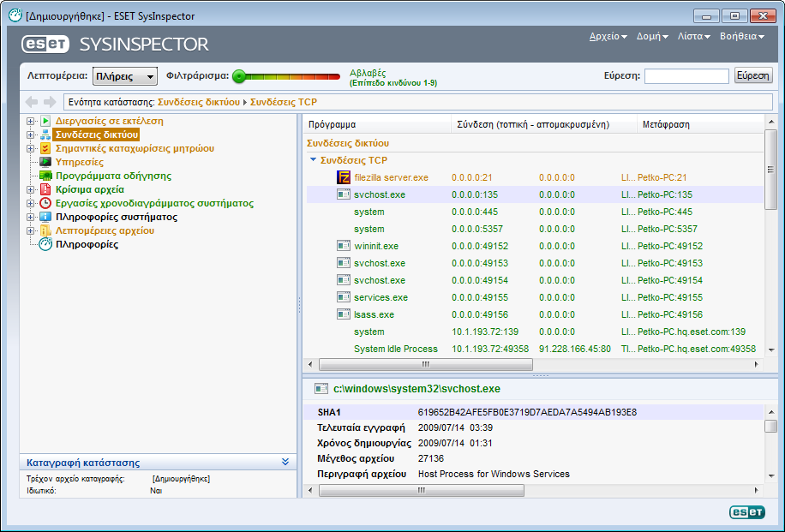Sort by Σύνδεση (τοπική - απομακρυσμένη) column
Viewport: 785px width, 532px height.
(x=544, y=124)
